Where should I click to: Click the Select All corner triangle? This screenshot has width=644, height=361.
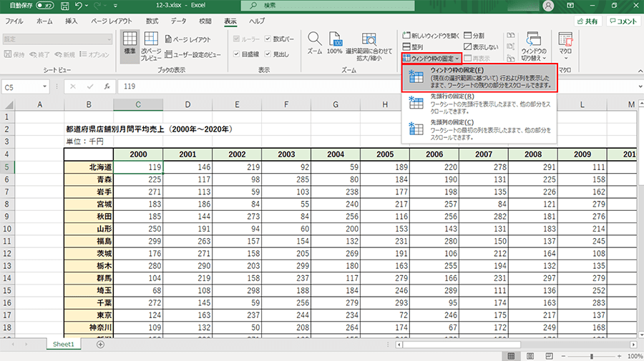pyautogui.click(x=8, y=105)
